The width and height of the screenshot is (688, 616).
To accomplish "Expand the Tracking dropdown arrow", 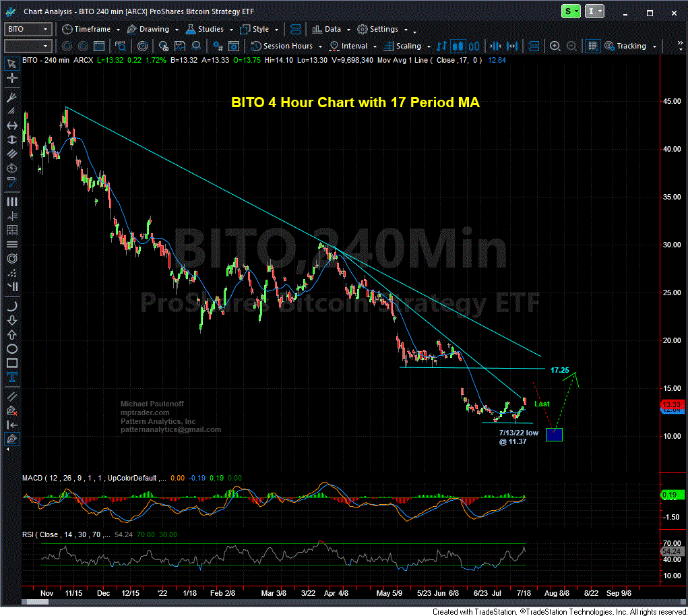I will (654, 47).
